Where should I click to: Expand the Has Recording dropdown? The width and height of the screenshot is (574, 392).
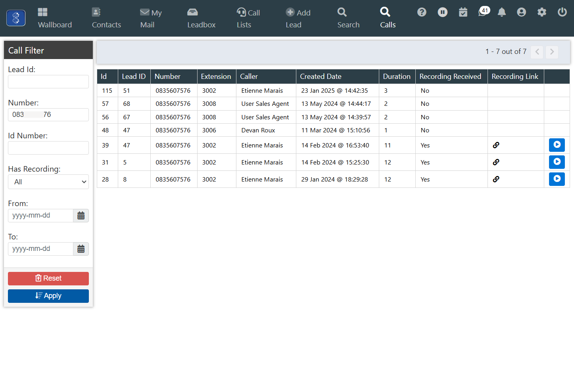tap(48, 182)
